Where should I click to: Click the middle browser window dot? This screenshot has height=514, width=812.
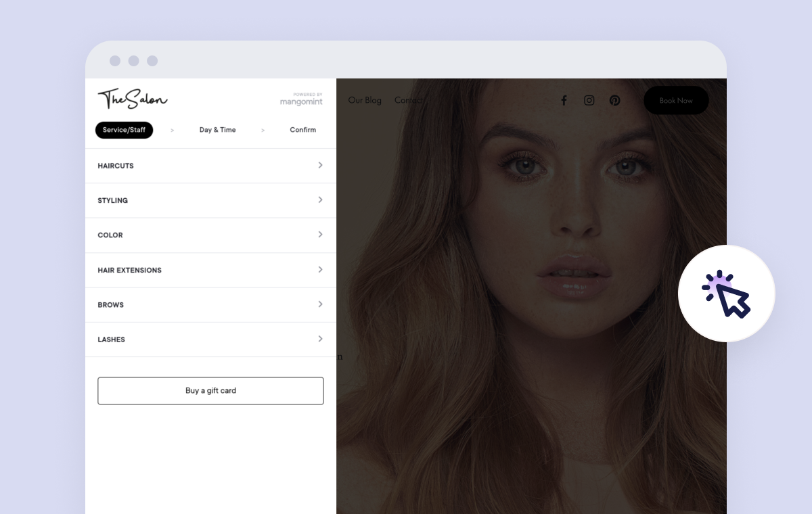pos(134,61)
